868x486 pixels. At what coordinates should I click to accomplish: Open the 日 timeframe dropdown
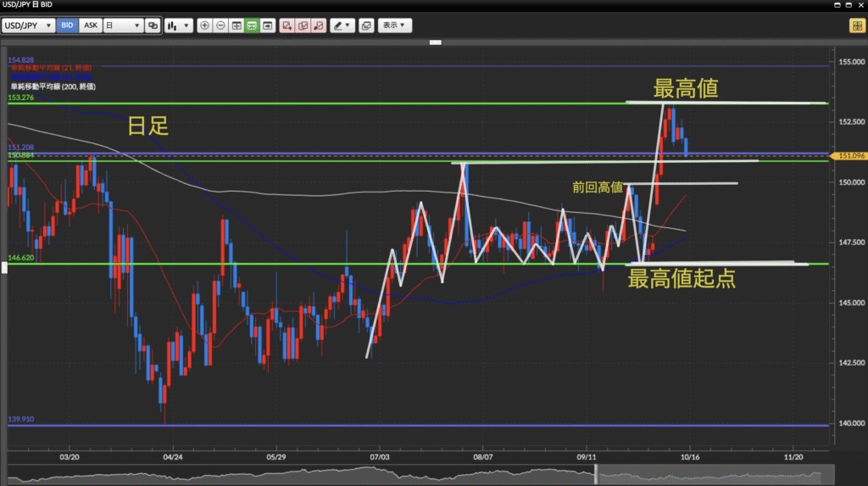122,25
